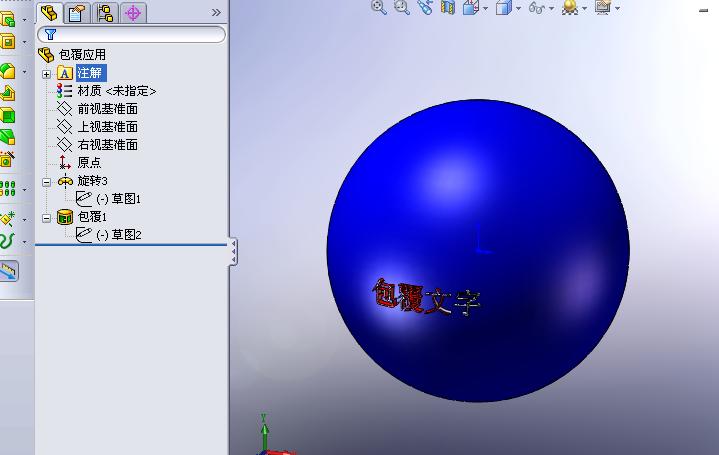Open the Fillet dropdown arrow

pos(24,72)
